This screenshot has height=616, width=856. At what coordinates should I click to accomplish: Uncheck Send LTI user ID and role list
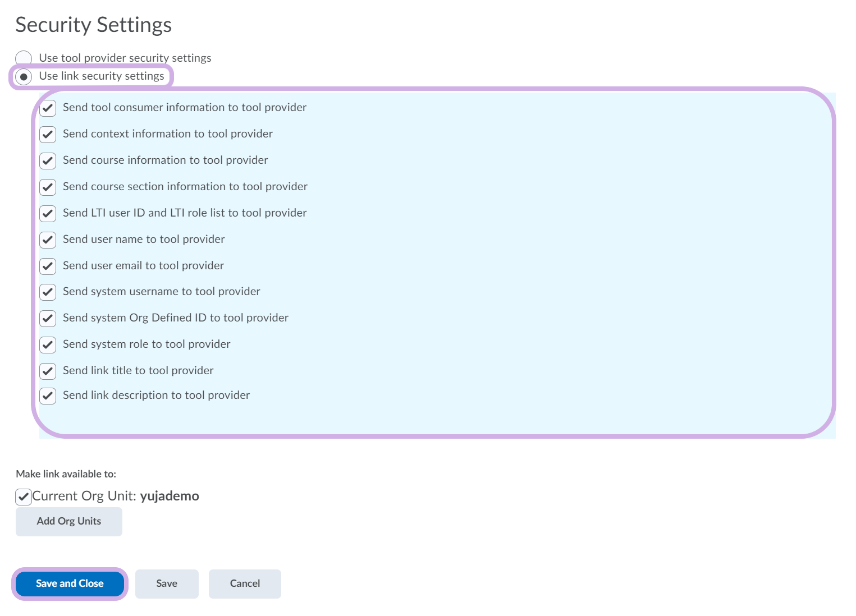tap(48, 213)
